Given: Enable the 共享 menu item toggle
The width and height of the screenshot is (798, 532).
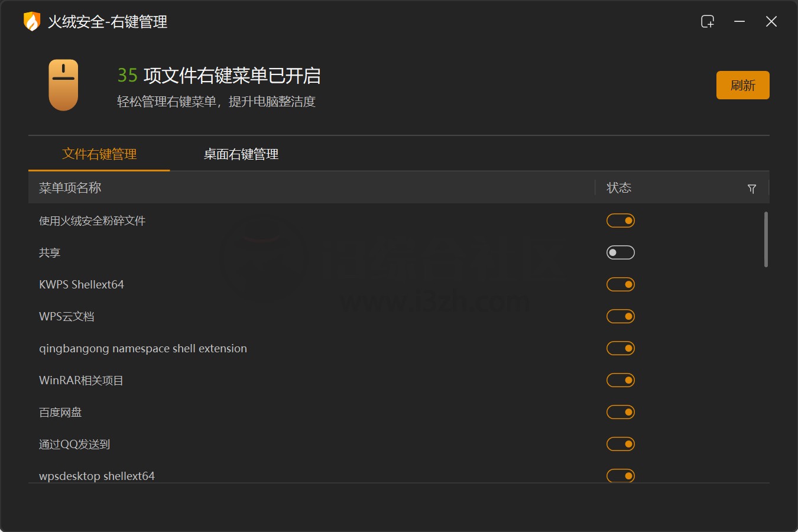Looking at the screenshot, I should click(621, 252).
